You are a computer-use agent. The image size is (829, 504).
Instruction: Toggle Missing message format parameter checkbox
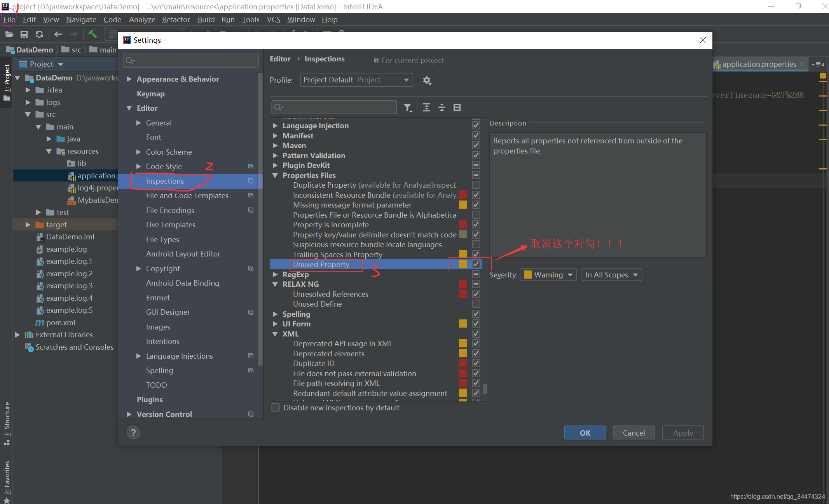click(x=476, y=205)
